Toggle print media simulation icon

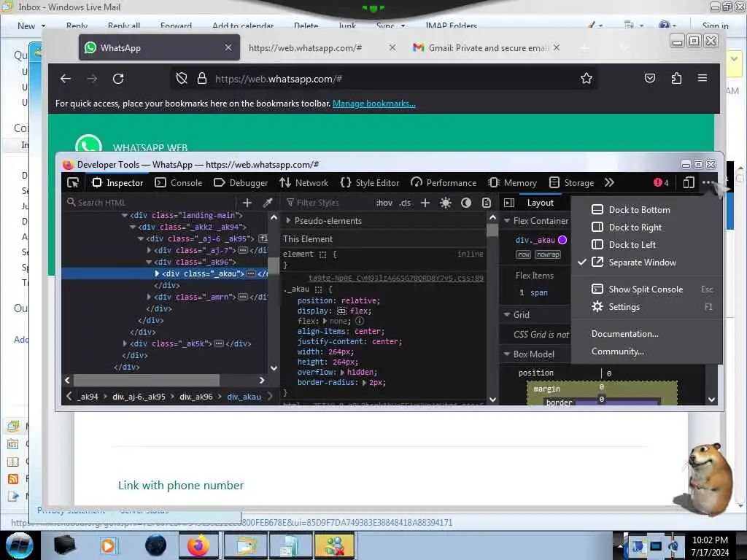tap(487, 203)
